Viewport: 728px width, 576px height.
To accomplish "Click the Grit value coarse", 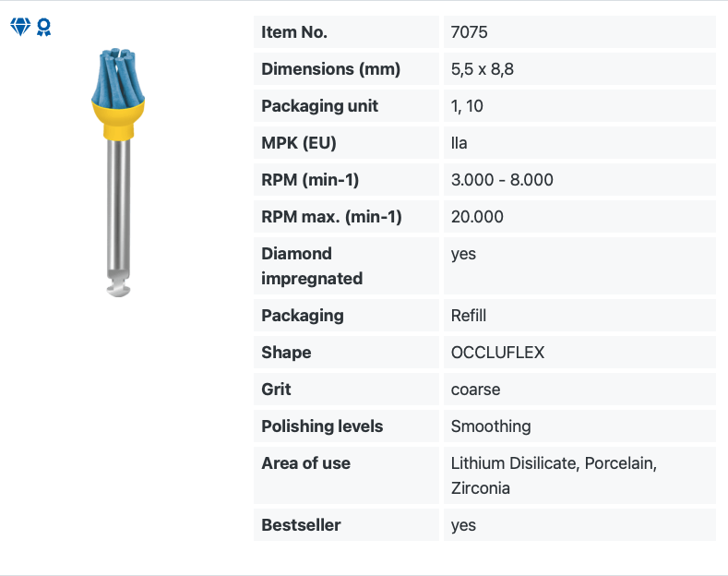I will (x=476, y=390).
